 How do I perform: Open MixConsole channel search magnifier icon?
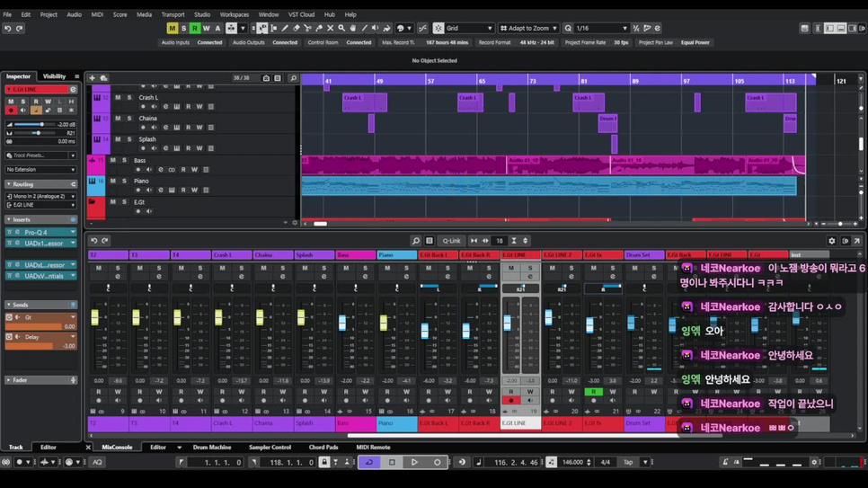[x=415, y=241]
